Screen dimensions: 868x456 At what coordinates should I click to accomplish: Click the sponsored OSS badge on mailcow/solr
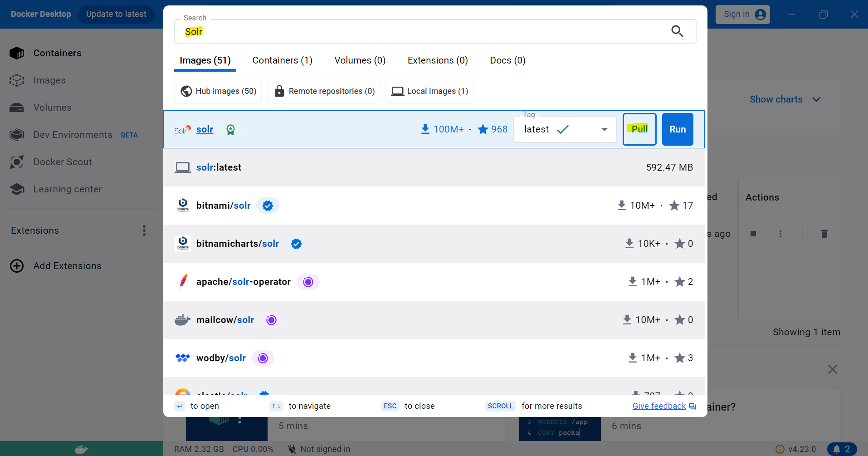271,320
